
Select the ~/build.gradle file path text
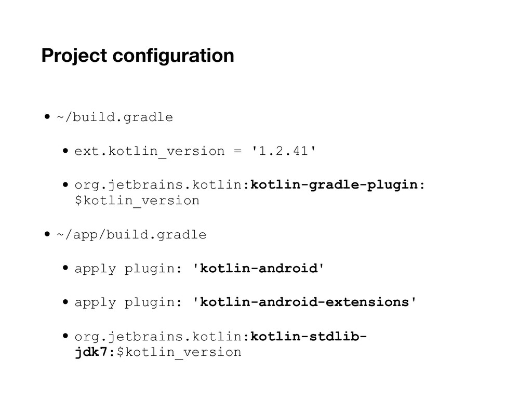click(x=114, y=117)
